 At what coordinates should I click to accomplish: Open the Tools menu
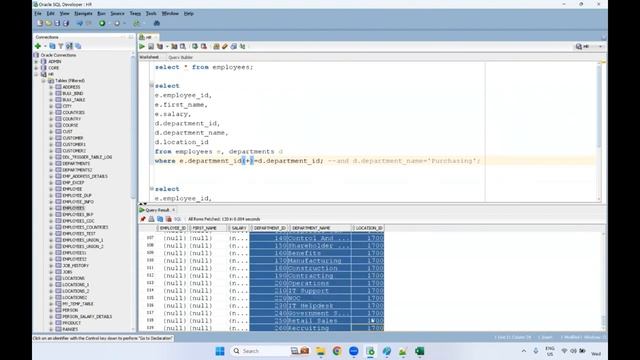[151, 13]
